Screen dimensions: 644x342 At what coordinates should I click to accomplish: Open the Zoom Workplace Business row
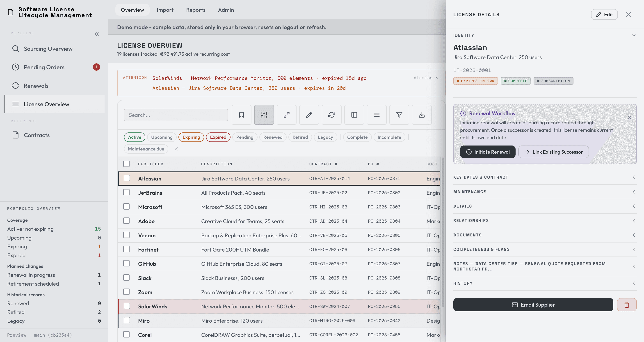point(279,292)
